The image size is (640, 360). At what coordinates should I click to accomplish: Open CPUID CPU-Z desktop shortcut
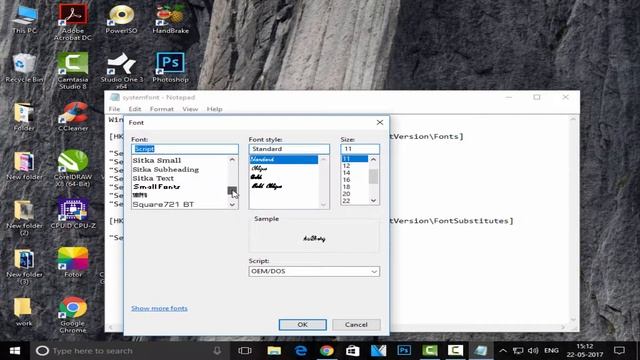(x=73, y=214)
